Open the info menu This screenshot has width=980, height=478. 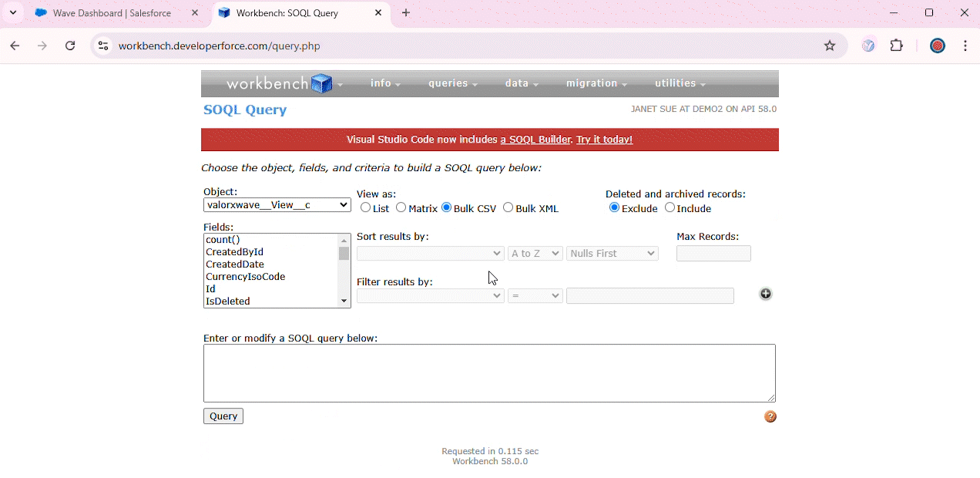[385, 83]
